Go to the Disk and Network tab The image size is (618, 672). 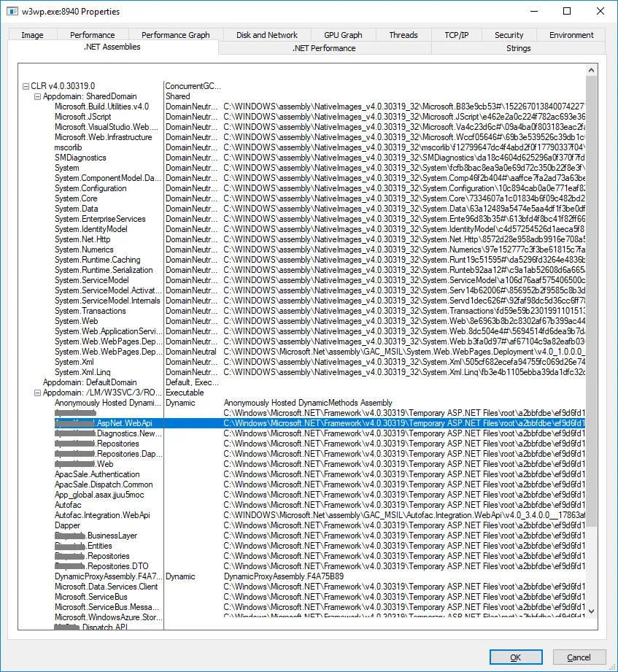tap(266, 35)
